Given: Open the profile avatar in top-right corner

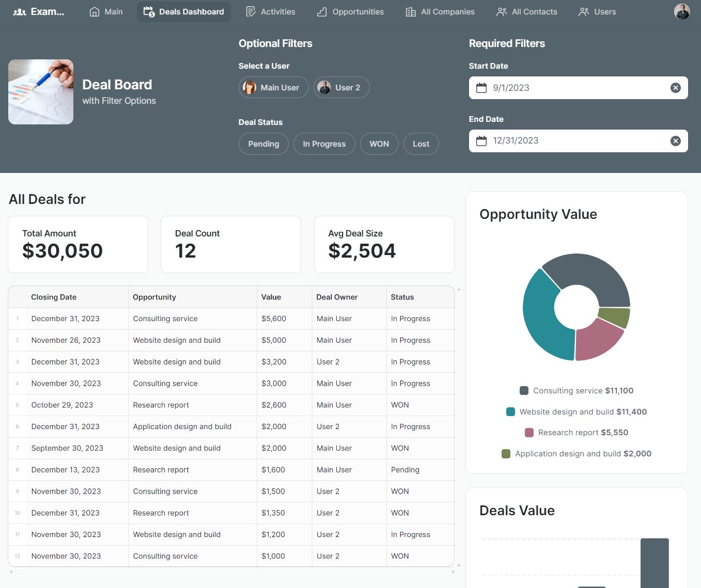Looking at the screenshot, I should [x=681, y=12].
